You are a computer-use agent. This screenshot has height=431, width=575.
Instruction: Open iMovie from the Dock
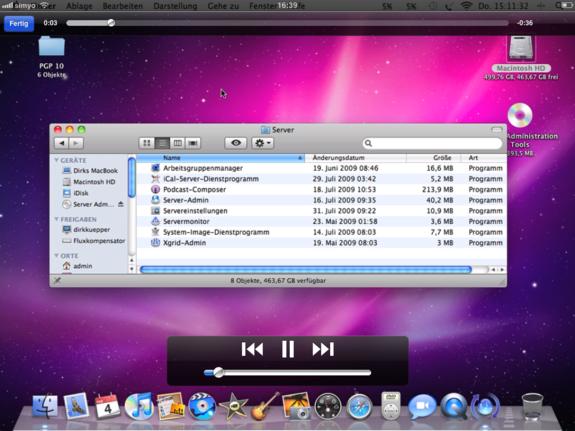click(x=233, y=406)
